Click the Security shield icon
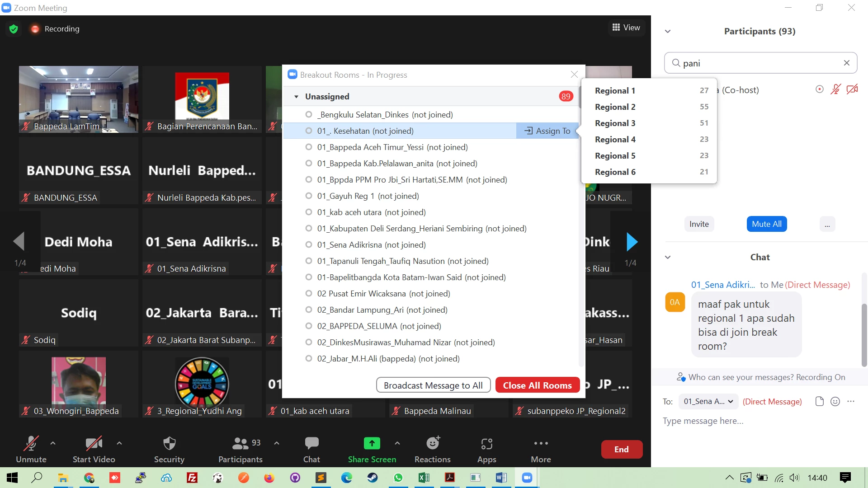 pos(169,443)
